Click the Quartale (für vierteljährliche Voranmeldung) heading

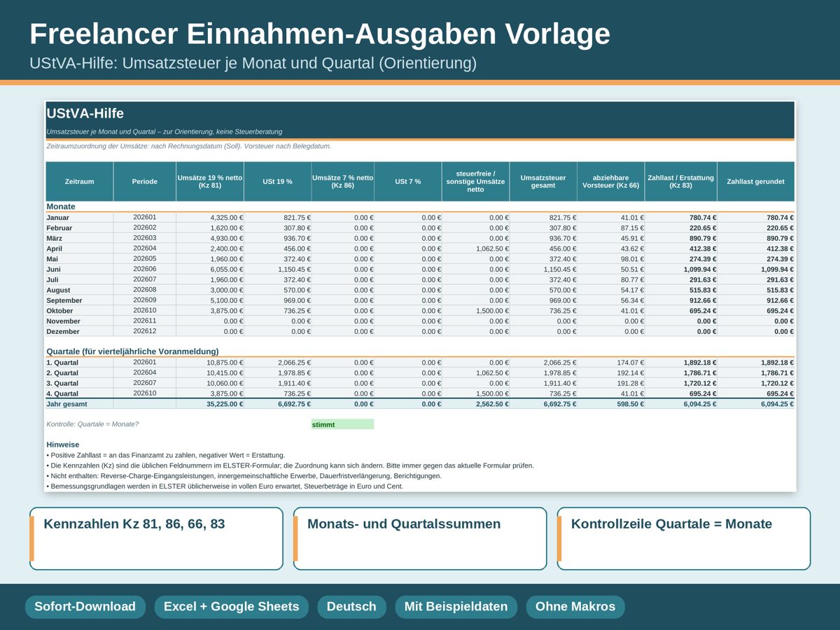(132, 351)
